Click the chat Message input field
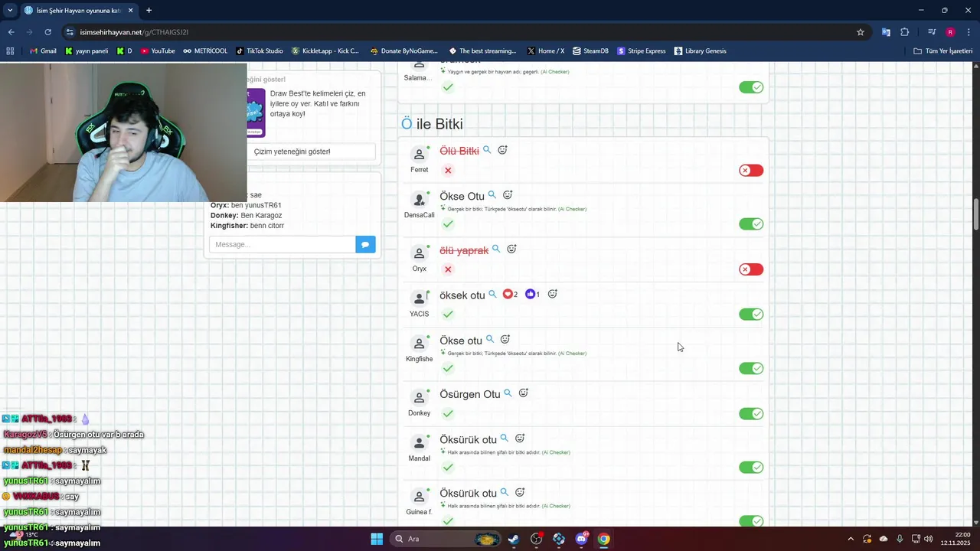980x551 pixels. [x=283, y=244]
